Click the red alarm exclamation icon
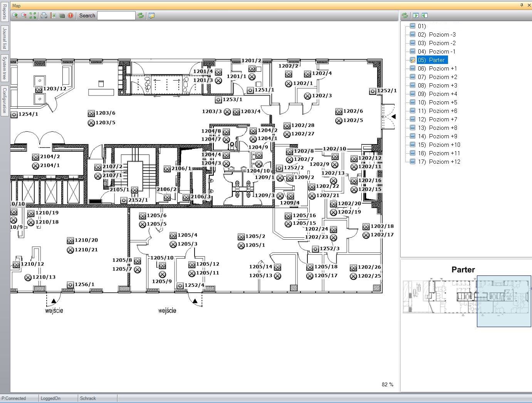532x403 pixels. point(70,15)
